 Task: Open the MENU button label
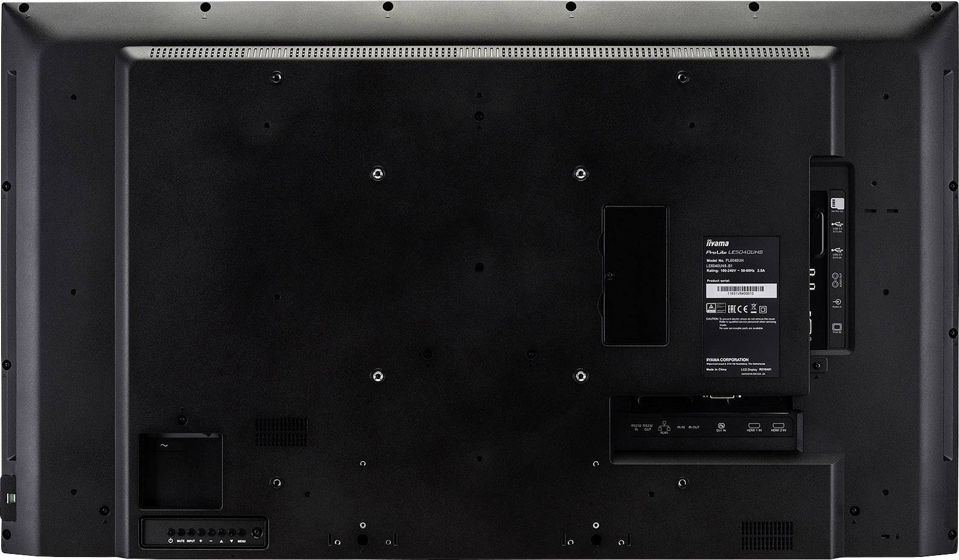click(x=242, y=541)
